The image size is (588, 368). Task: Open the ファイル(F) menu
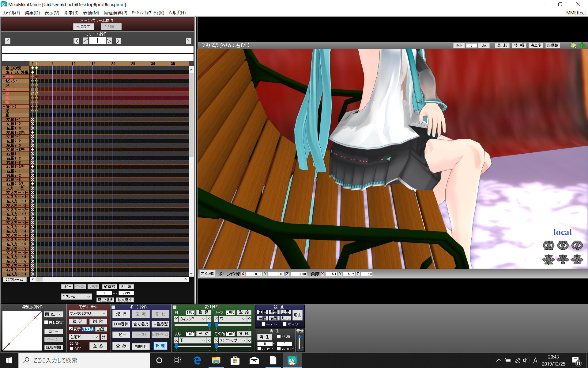(x=11, y=13)
